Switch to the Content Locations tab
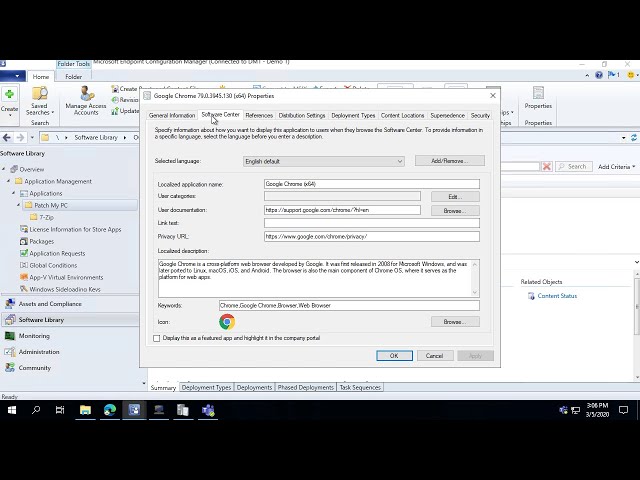This screenshot has height=480, width=640. pos(402,116)
